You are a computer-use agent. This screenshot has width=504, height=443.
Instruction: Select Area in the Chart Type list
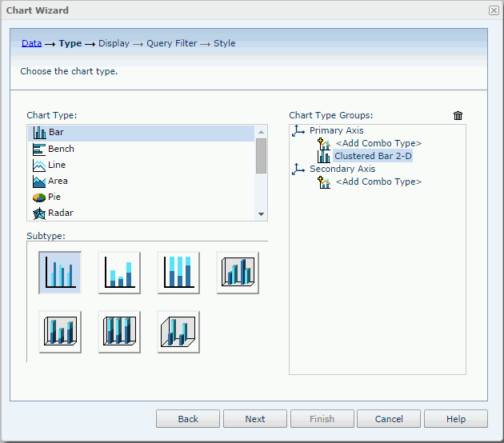pos(141,182)
